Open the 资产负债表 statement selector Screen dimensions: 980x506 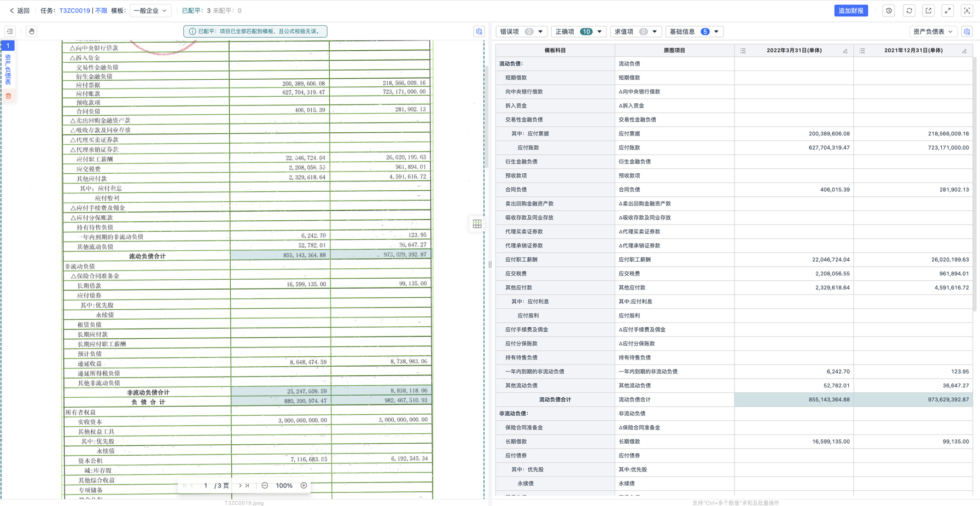932,32
